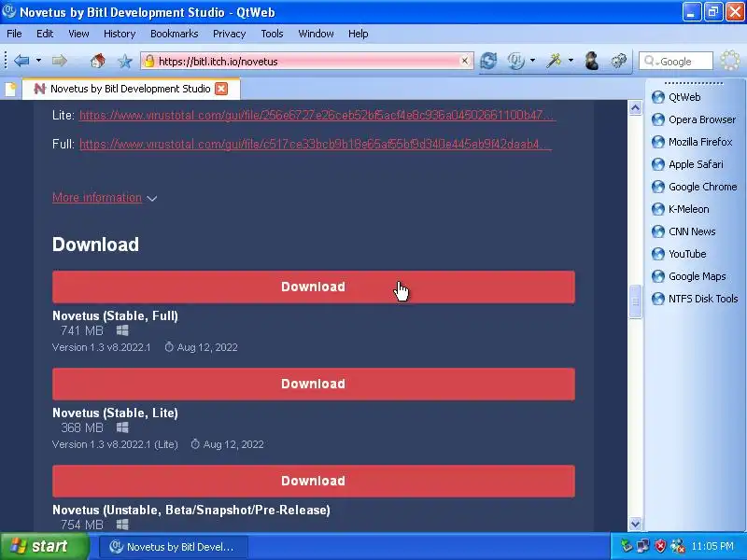Image resolution: width=747 pixels, height=560 pixels.
Task: Click the Windows Start button
Action: click(x=44, y=546)
